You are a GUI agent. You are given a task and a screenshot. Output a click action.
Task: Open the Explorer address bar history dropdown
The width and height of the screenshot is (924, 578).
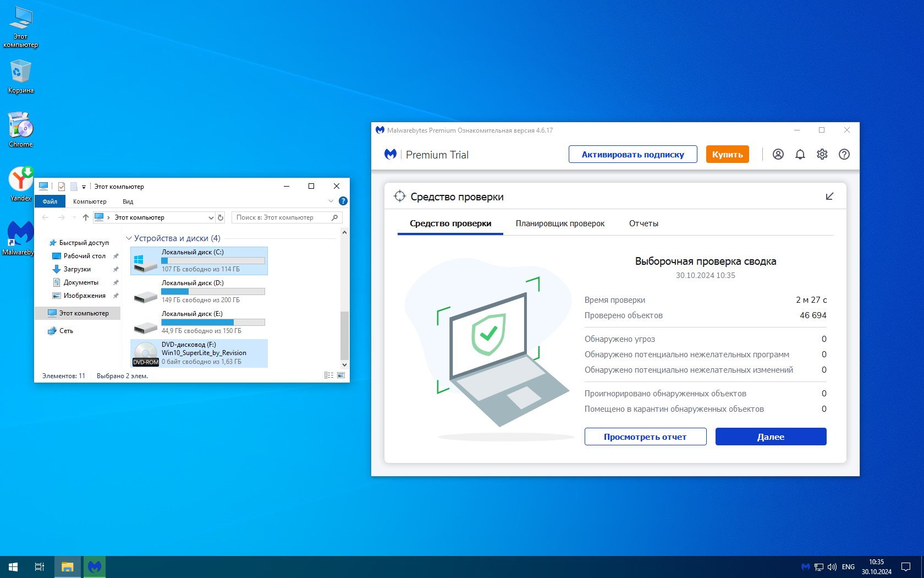click(211, 217)
